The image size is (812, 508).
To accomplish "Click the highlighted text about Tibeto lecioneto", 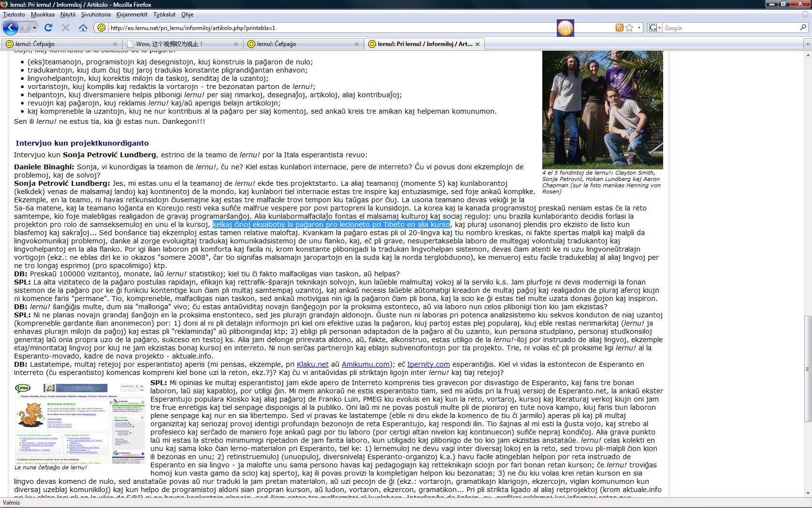I will click(331, 224).
